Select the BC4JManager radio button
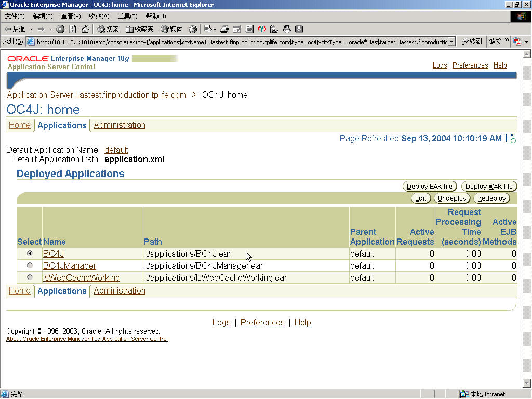 30,265
